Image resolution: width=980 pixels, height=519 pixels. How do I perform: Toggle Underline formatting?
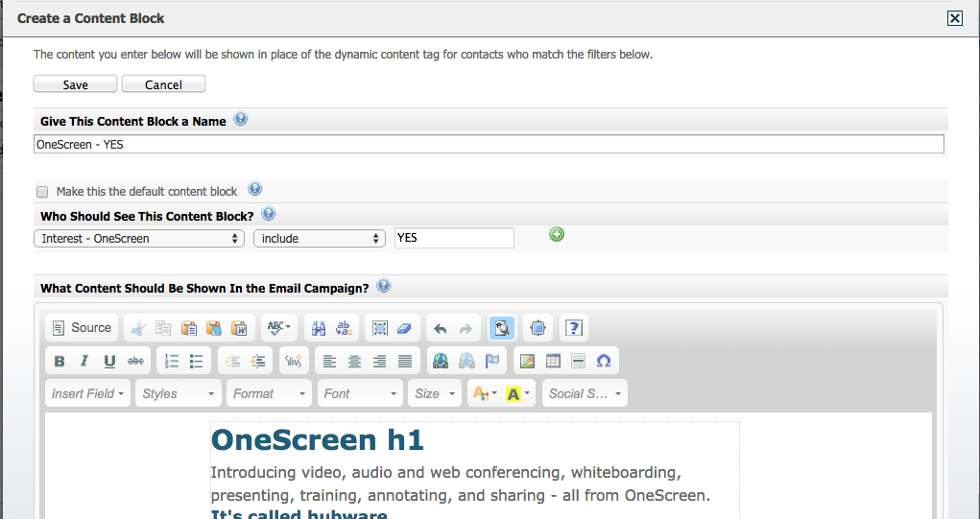pyautogui.click(x=110, y=361)
